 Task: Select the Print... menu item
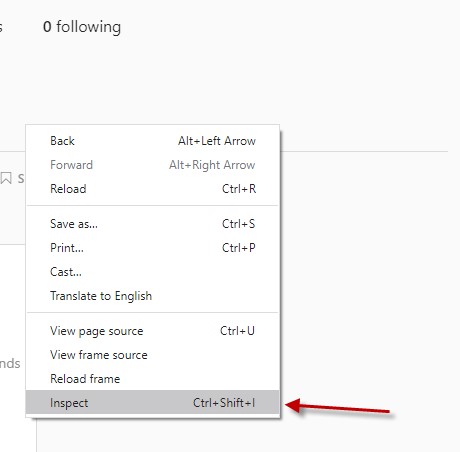(152, 248)
